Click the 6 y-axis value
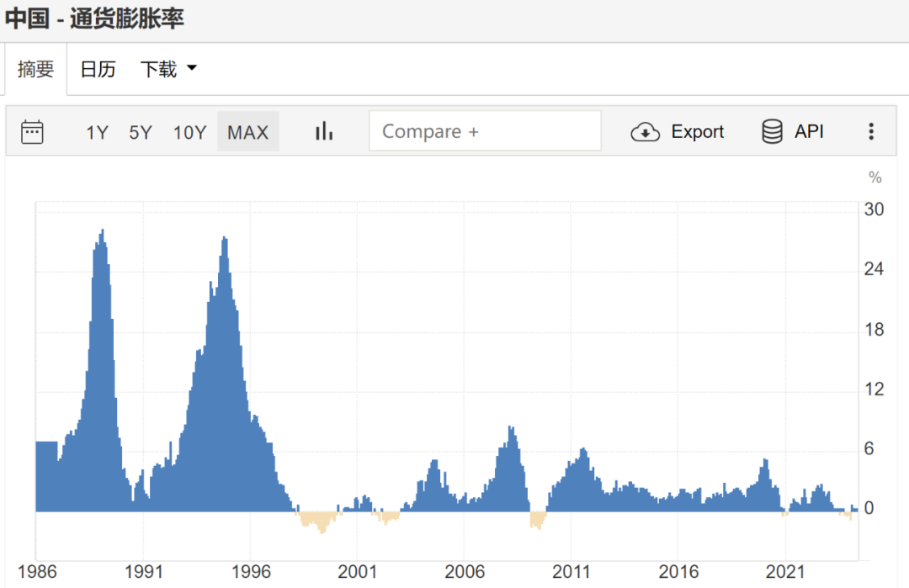Image resolution: width=909 pixels, height=588 pixels. coord(869,448)
